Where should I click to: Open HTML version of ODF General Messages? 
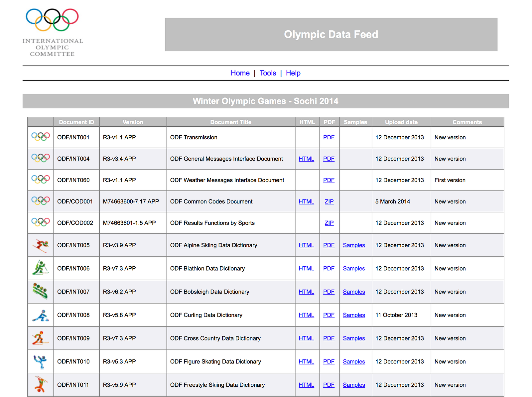click(x=306, y=159)
